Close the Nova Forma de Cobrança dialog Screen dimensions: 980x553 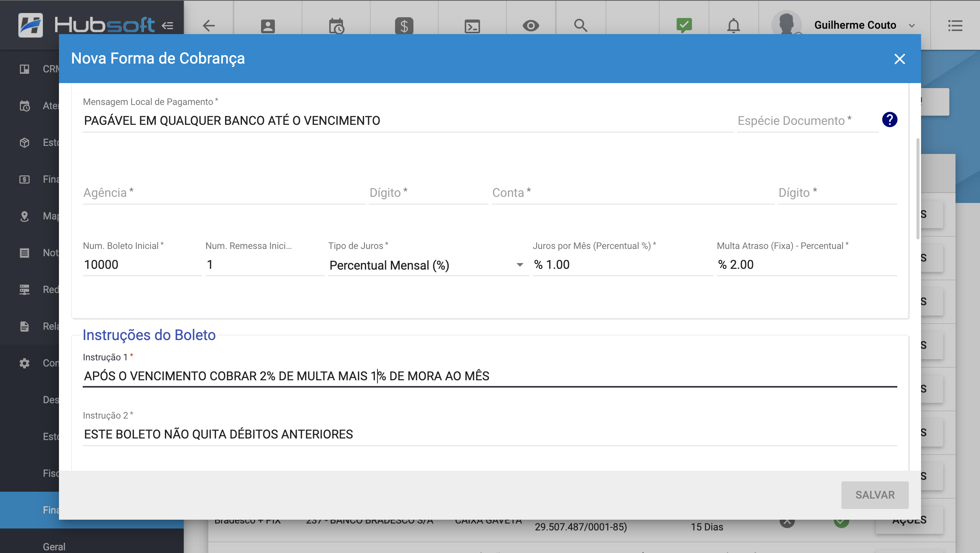[900, 59]
